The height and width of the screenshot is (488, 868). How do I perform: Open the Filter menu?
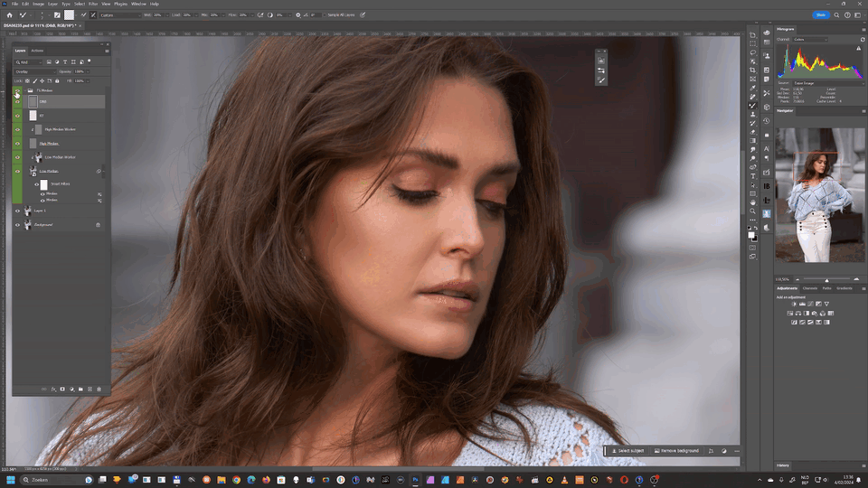[93, 4]
